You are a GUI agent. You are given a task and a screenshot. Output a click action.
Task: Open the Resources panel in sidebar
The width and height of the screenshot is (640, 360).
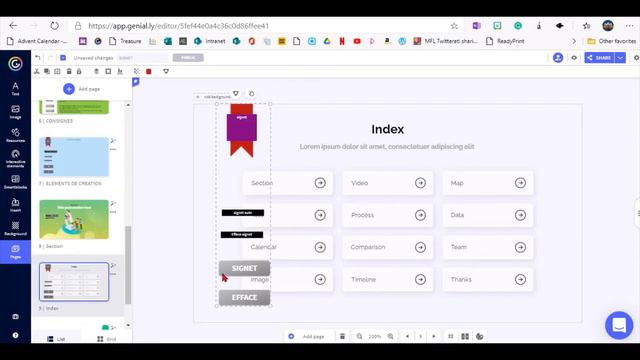15,135
